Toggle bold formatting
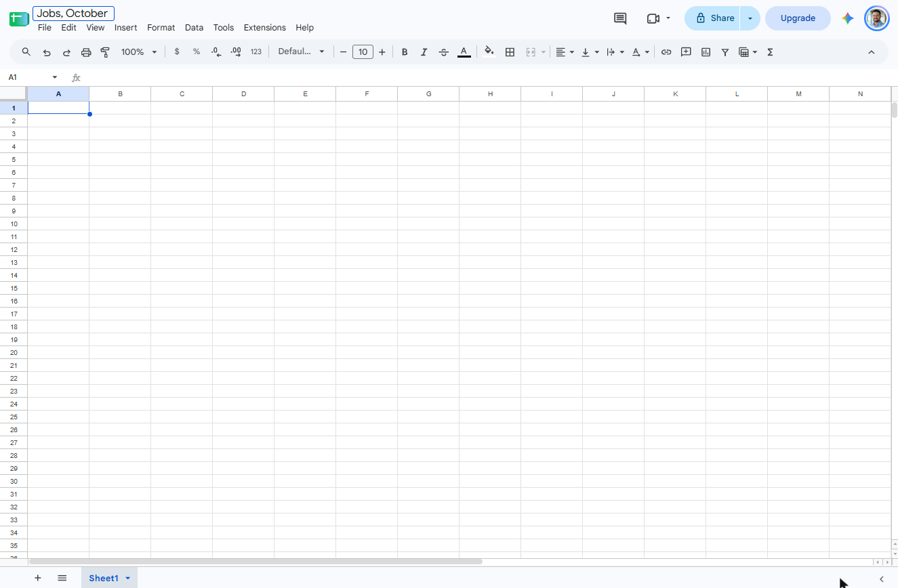 (x=405, y=52)
